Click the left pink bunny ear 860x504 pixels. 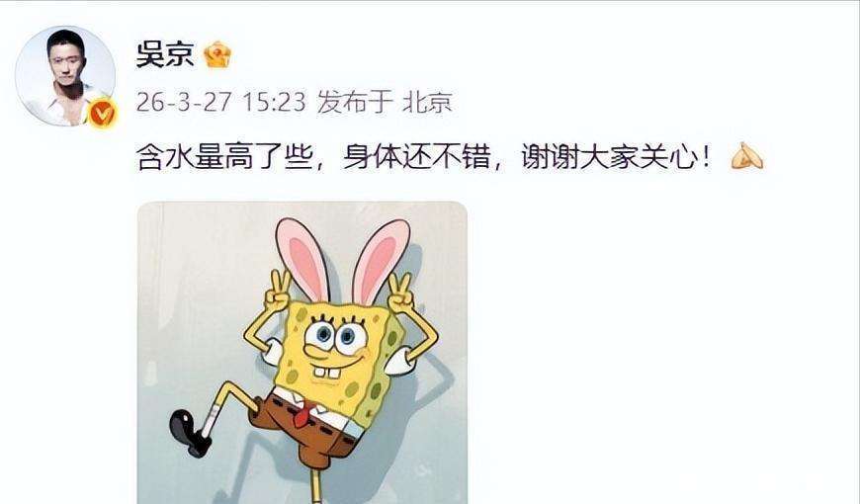pos(302,258)
